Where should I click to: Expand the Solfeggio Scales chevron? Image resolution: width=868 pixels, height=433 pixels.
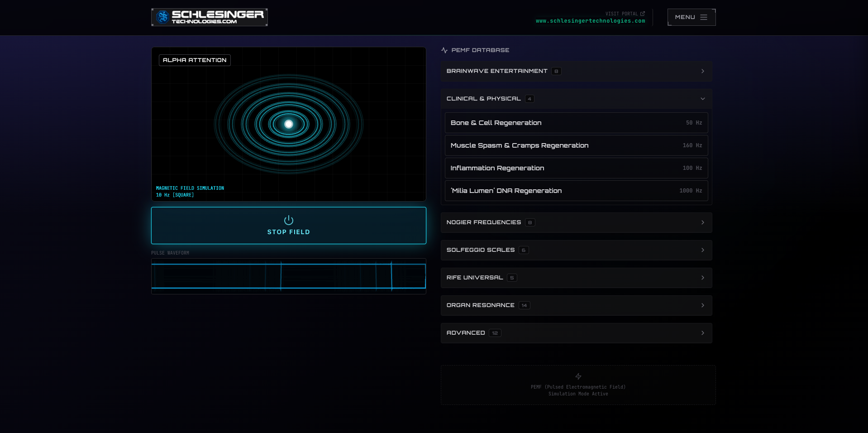[702, 250]
